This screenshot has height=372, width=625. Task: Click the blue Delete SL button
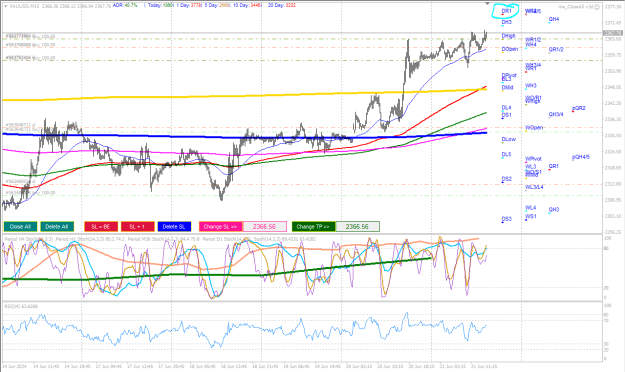(174, 226)
